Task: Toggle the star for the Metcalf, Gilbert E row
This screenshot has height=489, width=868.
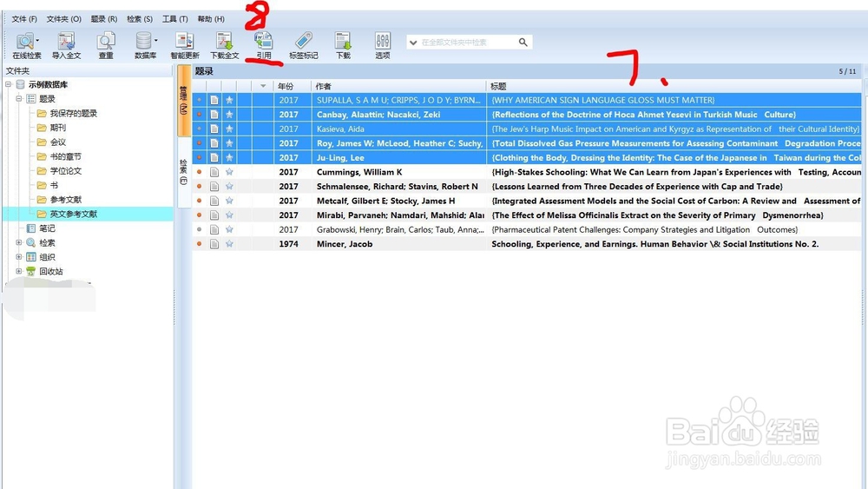Action: tap(229, 201)
